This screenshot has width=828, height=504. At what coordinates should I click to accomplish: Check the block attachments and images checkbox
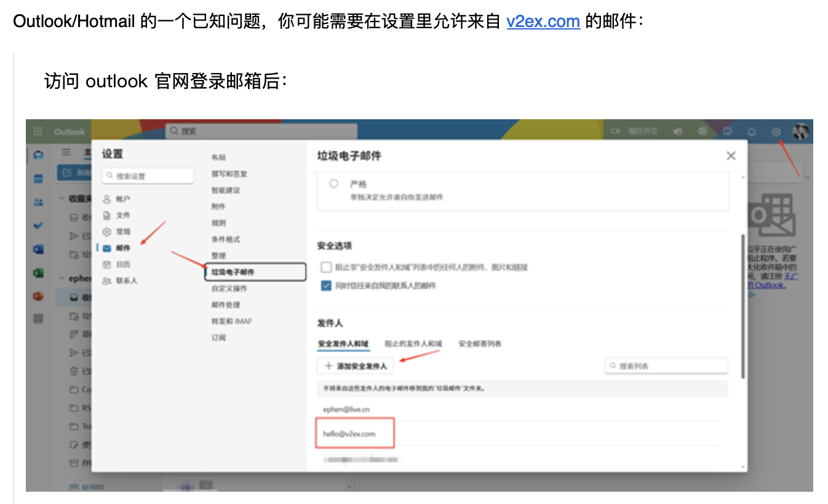point(327,267)
